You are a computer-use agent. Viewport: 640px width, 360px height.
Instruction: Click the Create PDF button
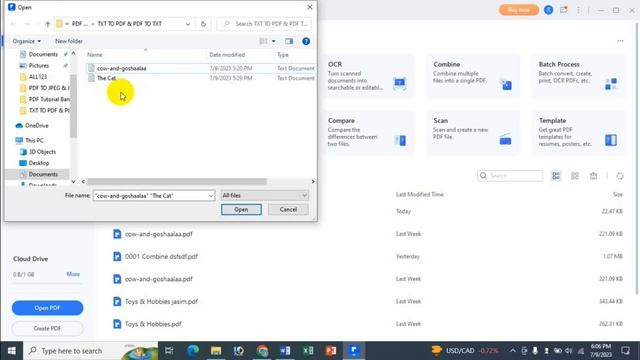click(47, 328)
